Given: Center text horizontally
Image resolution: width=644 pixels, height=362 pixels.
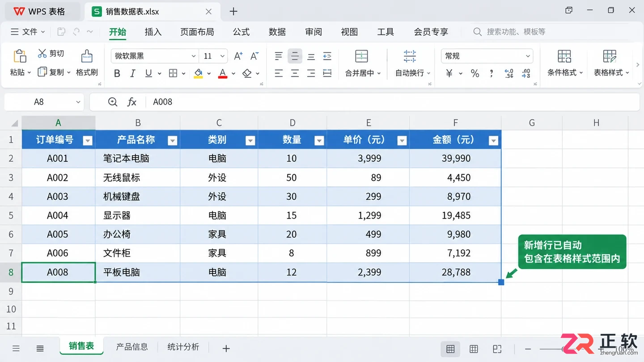Looking at the screenshot, I should tap(295, 73).
